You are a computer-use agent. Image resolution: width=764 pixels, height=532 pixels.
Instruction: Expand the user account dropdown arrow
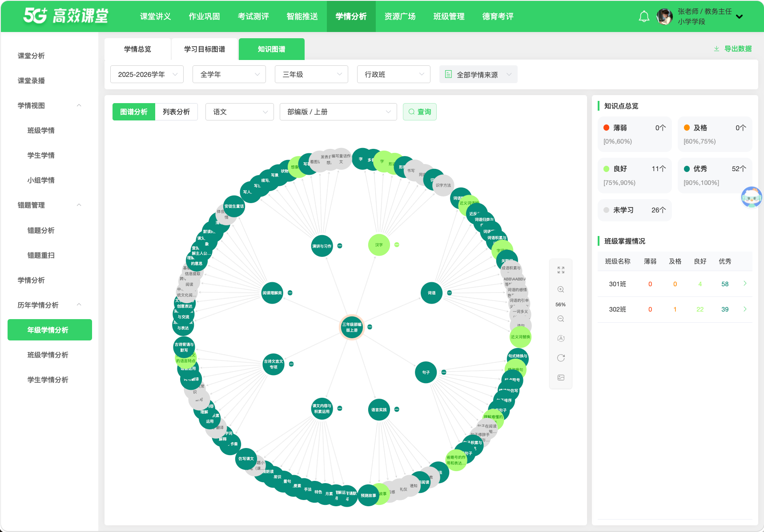click(x=739, y=16)
